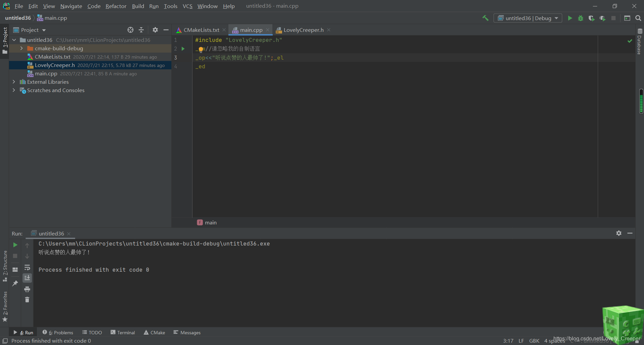Open the Project view dropdown
The image size is (644, 345).
[x=30, y=30]
